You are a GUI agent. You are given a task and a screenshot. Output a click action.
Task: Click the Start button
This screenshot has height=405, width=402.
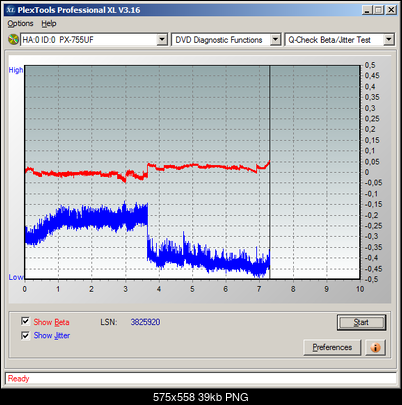(x=361, y=322)
